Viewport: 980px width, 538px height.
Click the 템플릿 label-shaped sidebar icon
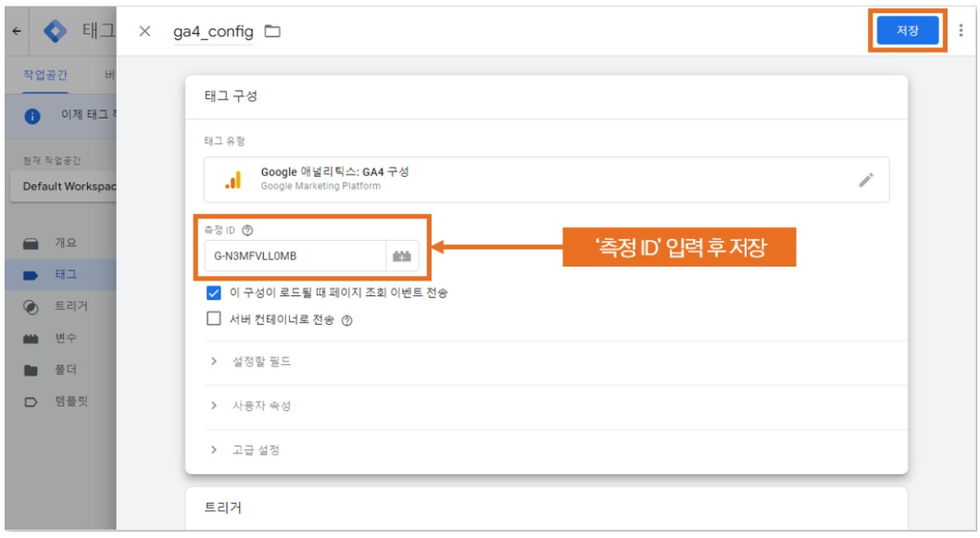pyautogui.click(x=31, y=403)
